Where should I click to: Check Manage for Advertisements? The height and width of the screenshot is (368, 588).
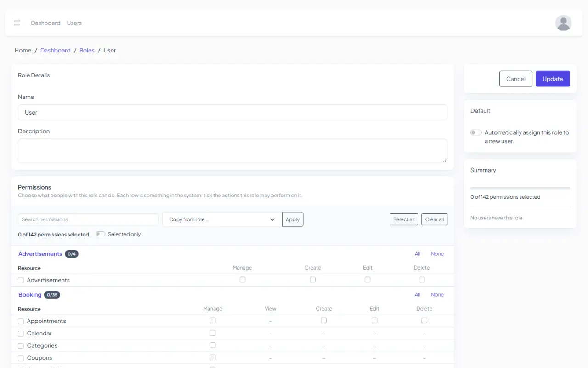tap(243, 280)
